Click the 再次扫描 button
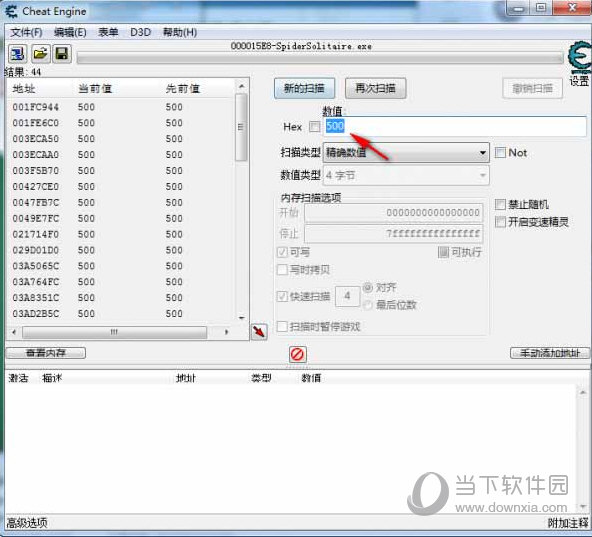The image size is (592, 537). [375, 88]
